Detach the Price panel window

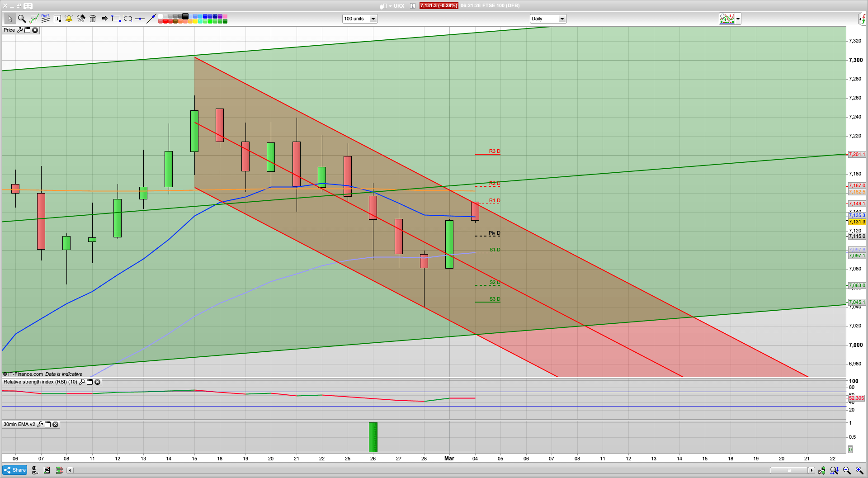(27, 30)
